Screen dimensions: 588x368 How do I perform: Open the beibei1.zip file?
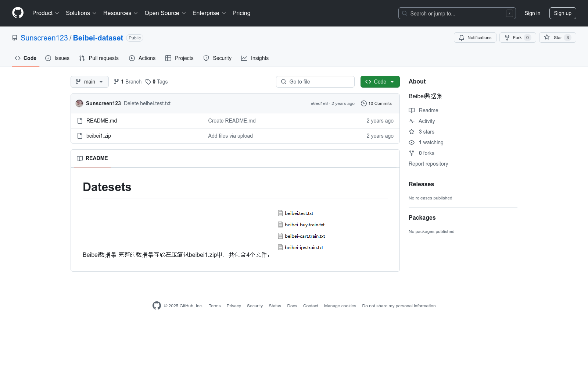click(x=98, y=136)
